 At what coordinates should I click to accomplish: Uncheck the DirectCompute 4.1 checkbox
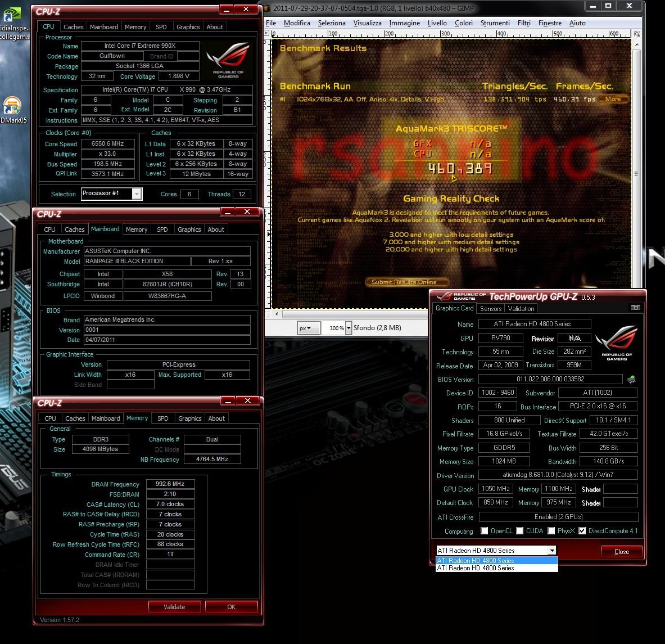(x=582, y=531)
